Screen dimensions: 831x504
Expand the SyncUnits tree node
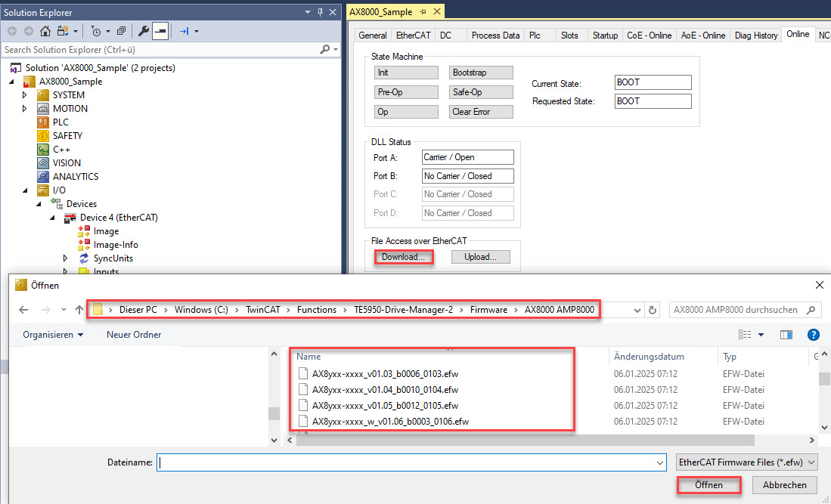click(x=65, y=258)
